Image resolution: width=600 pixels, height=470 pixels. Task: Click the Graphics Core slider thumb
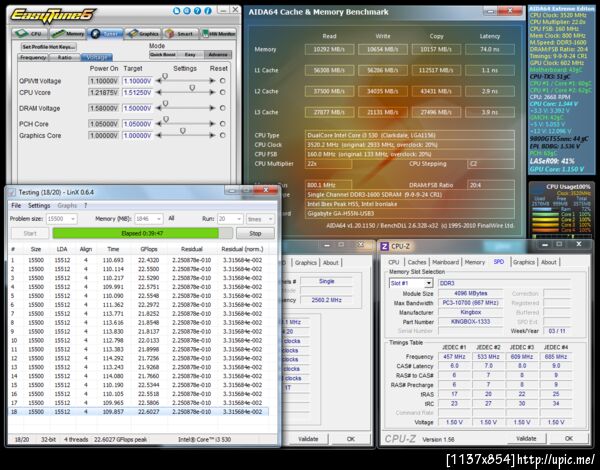183,131
